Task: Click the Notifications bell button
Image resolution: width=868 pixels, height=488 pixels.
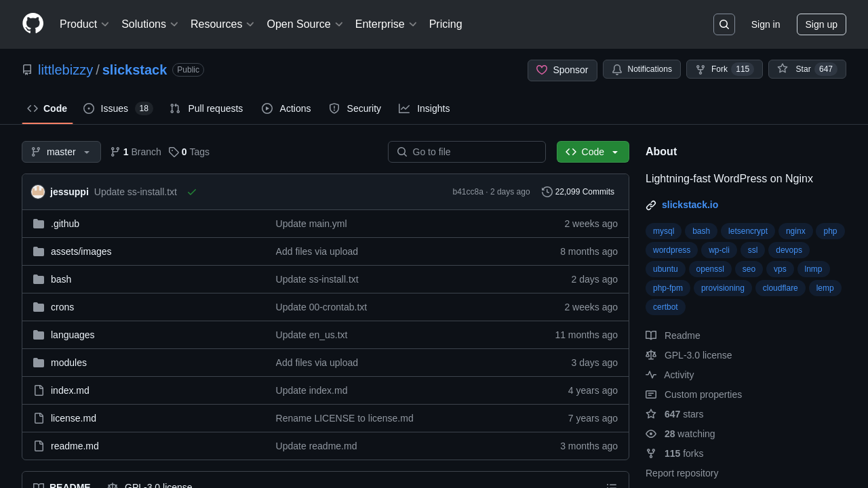Action: [642, 69]
